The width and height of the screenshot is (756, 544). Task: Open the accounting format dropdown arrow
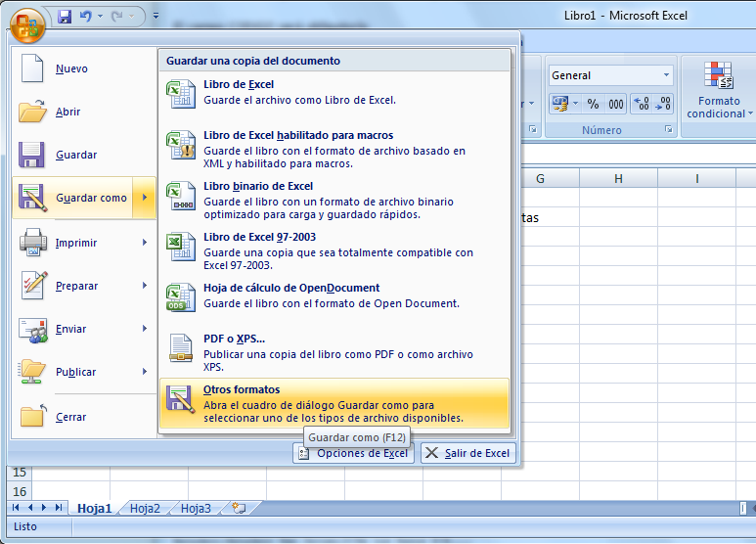click(575, 104)
